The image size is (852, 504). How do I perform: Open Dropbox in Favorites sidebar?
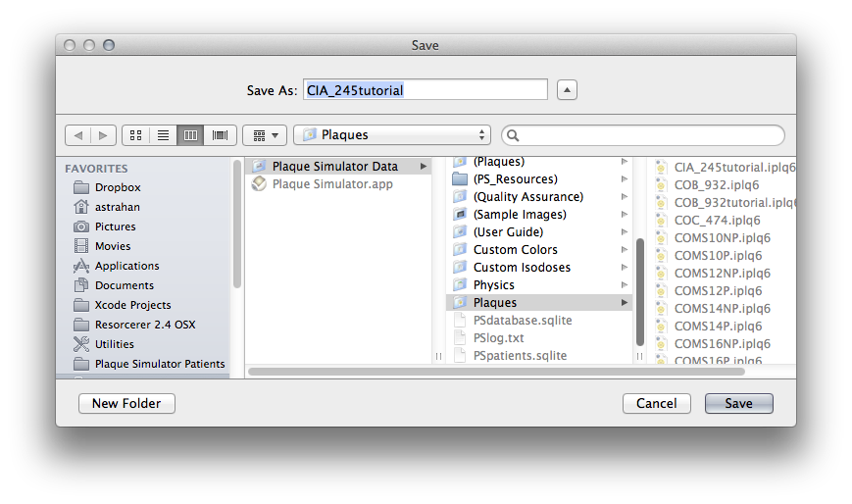(x=118, y=187)
